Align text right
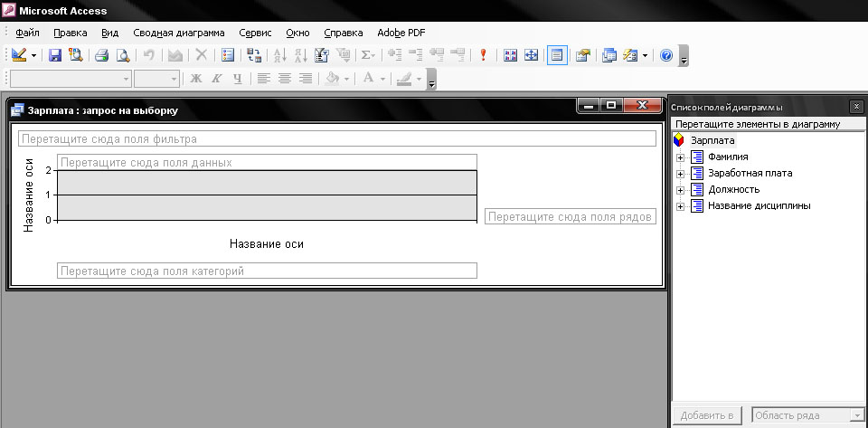Viewport: 868px width, 428px height. coord(306,79)
